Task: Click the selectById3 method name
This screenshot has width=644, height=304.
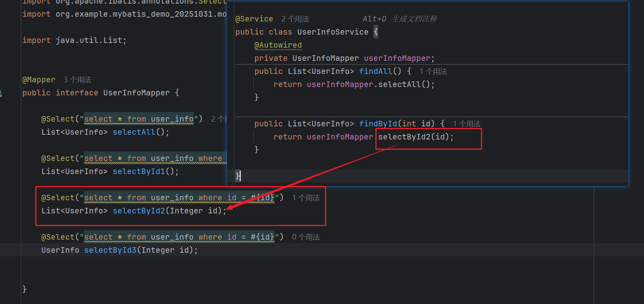Action: click(110, 250)
